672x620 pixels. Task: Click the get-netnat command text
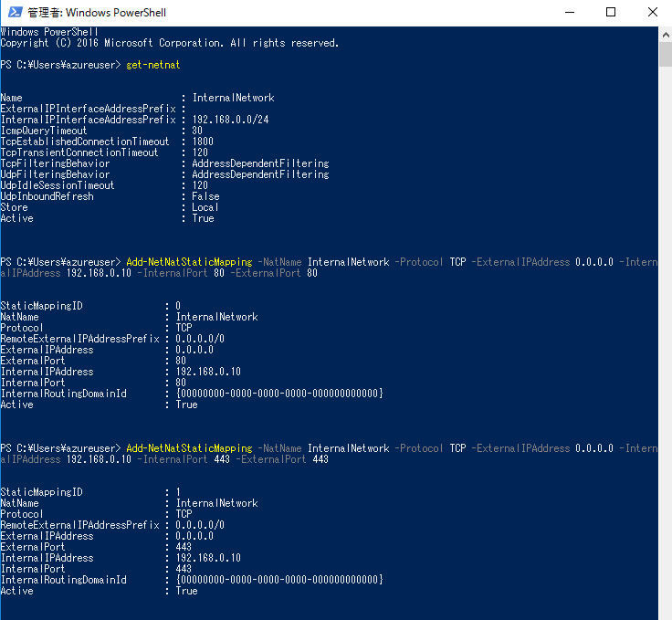point(153,65)
